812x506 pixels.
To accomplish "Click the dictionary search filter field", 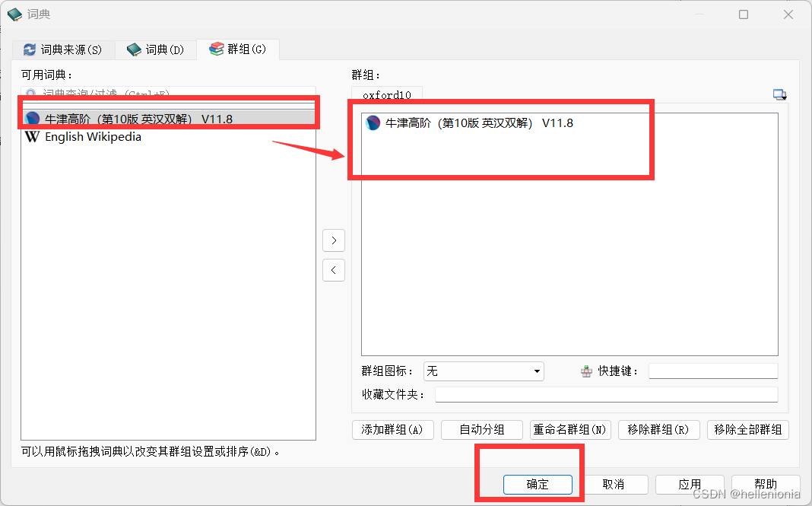I will 168,94.
